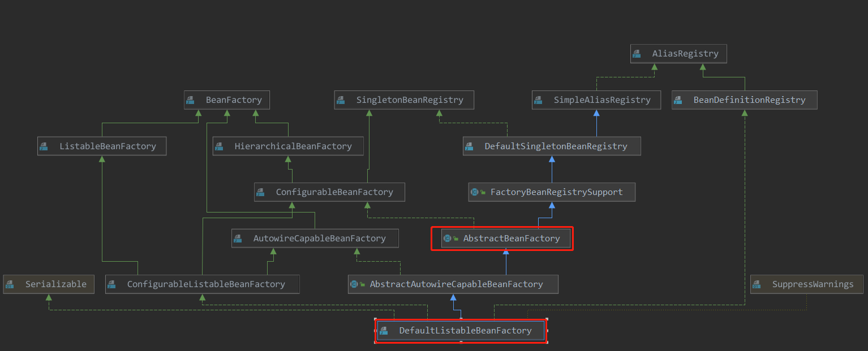Select the SimpleAliasRegistry node
The height and width of the screenshot is (351, 868).
pyautogui.click(x=596, y=100)
